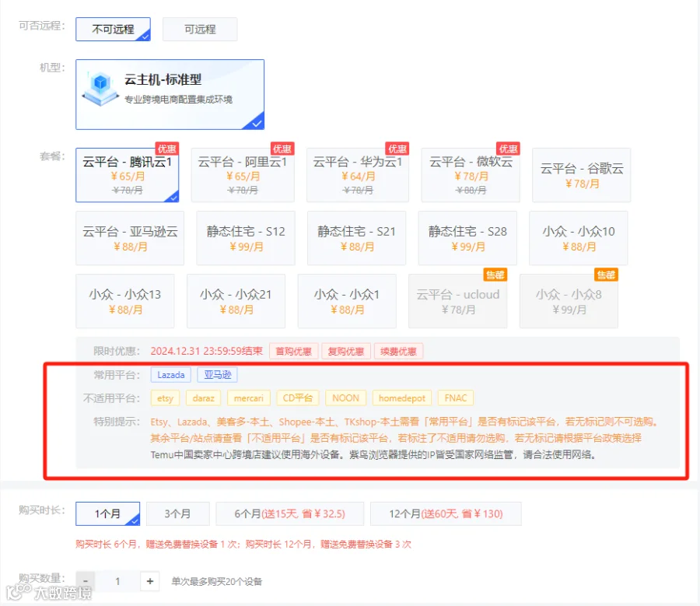Select the 可远程 option
Image resolution: width=700 pixels, height=606 pixels.
(x=200, y=29)
